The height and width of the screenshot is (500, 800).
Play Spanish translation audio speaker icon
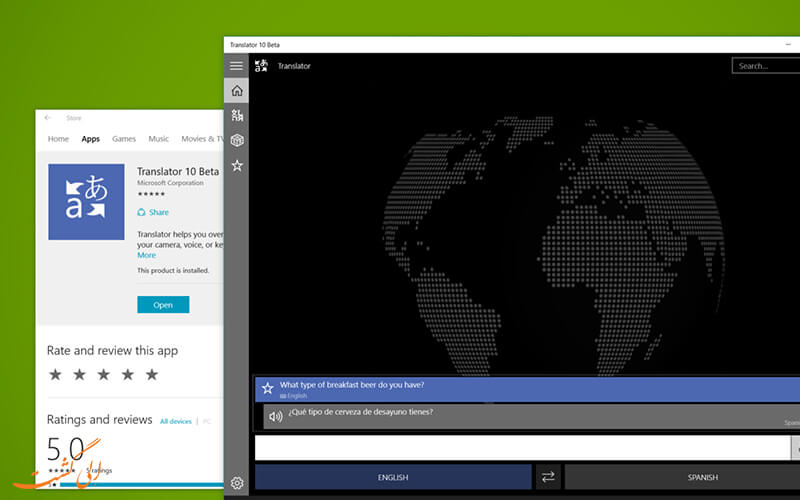pos(276,417)
